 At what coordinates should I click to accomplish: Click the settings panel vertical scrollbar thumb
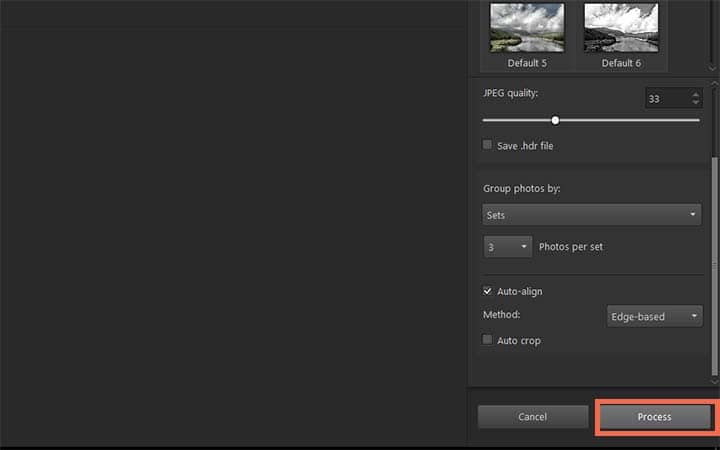(x=714, y=266)
